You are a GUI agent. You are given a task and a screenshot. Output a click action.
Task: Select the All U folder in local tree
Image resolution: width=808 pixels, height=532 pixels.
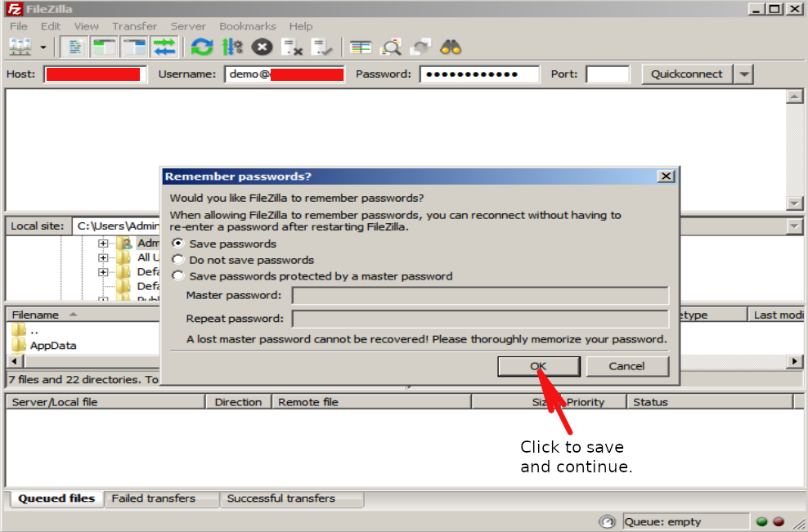[138, 257]
